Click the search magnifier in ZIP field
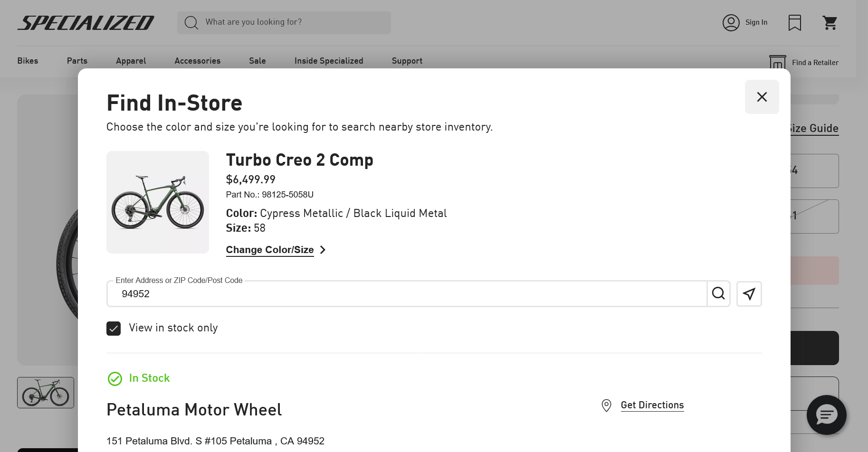868x452 pixels. pos(718,293)
